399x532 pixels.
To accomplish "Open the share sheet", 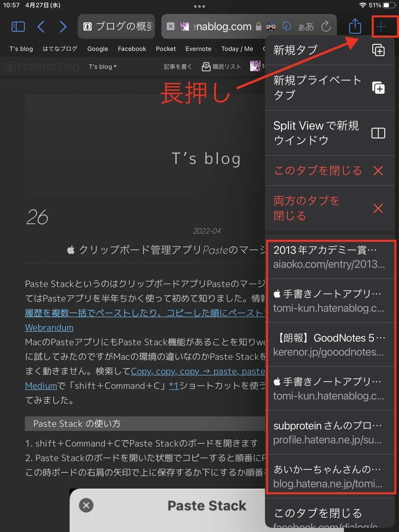I will click(355, 26).
